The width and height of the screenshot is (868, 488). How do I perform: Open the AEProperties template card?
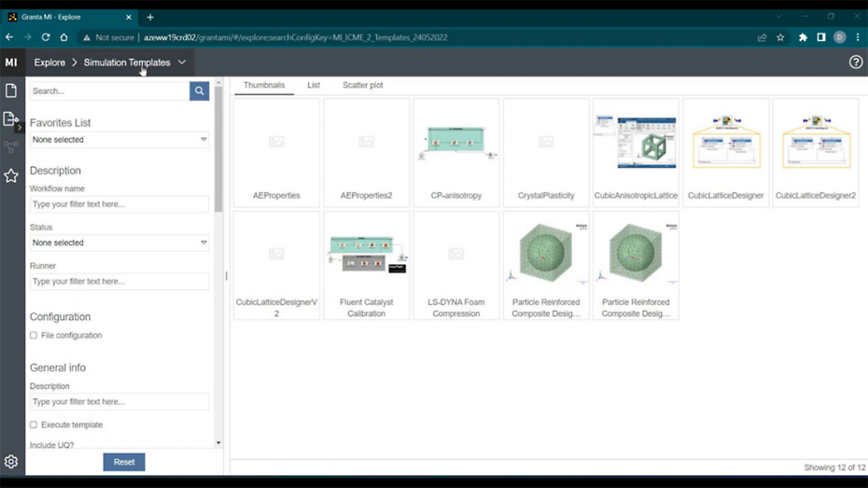click(x=277, y=153)
